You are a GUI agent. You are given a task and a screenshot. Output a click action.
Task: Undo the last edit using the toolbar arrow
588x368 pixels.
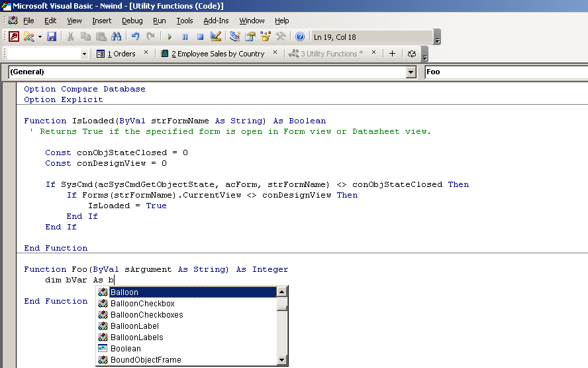[135, 36]
